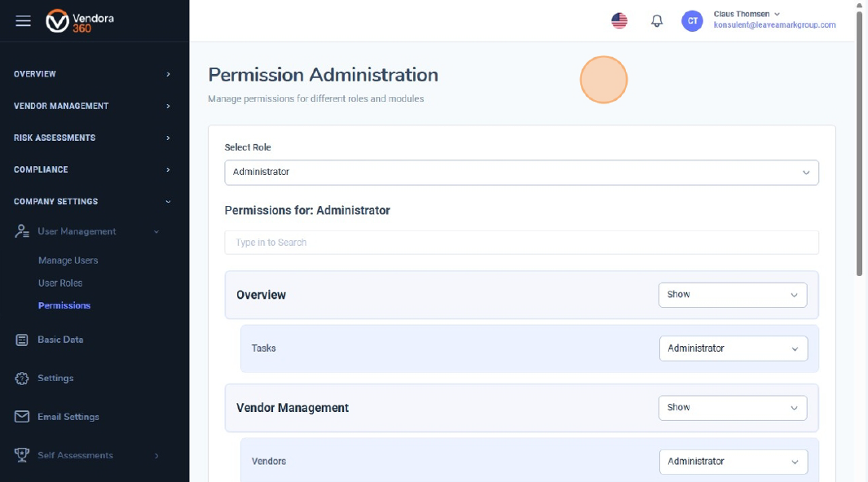Open Overview Show dropdown

[732, 295]
